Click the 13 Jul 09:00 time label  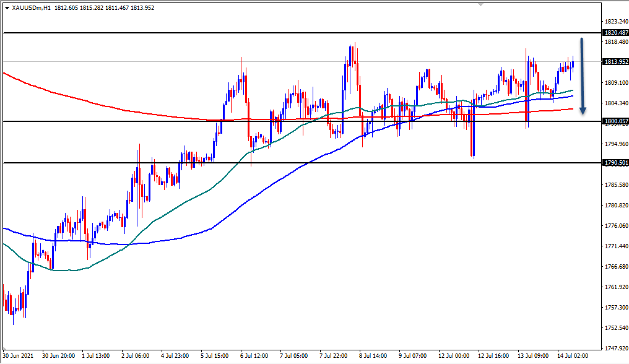(533, 356)
